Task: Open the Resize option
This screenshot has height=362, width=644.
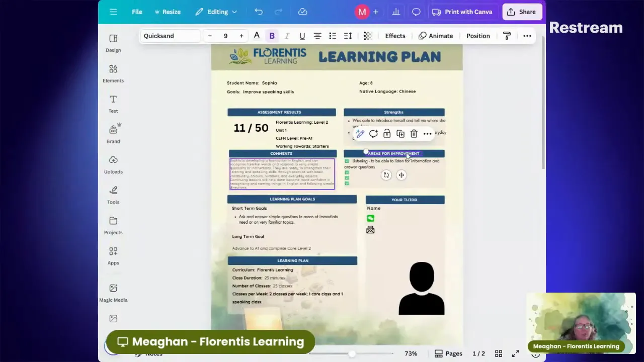Action: tap(168, 12)
